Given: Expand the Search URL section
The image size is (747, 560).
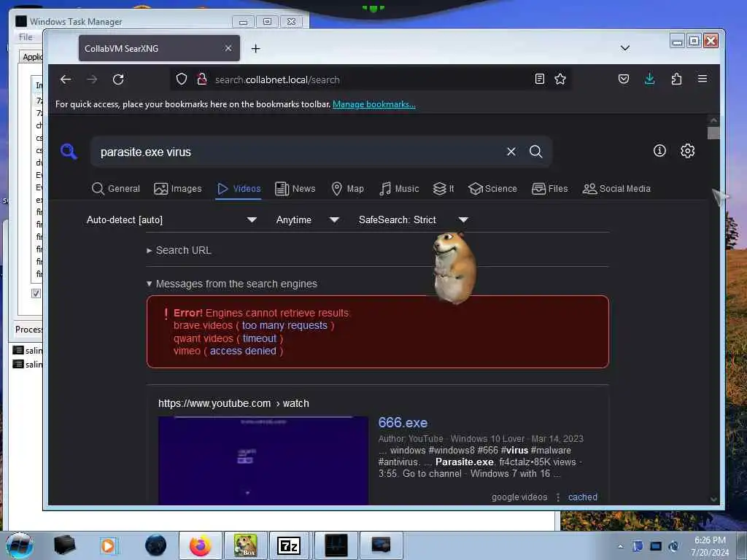Looking at the screenshot, I should click(x=179, y=251).
